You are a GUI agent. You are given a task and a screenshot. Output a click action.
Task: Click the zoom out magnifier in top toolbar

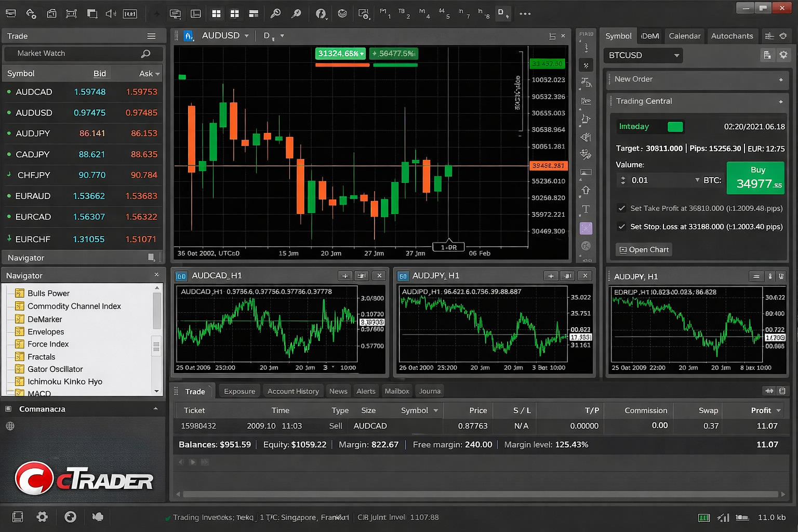pos(296,14)
